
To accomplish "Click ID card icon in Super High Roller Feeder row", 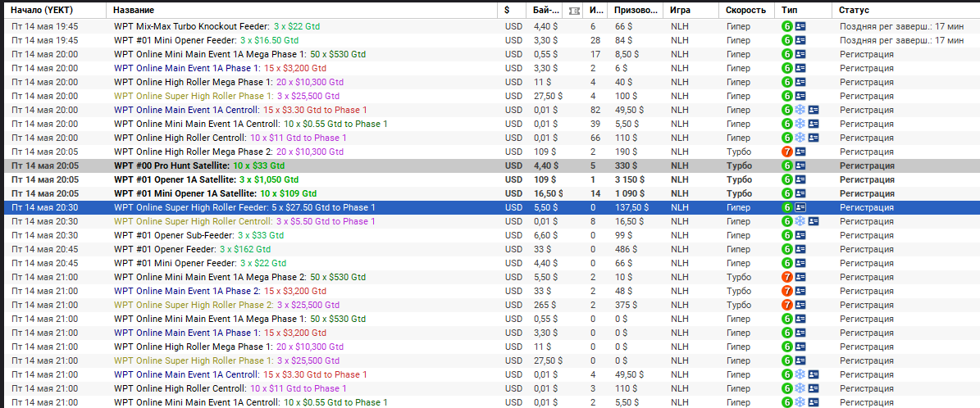I will (x=800, y=207).
